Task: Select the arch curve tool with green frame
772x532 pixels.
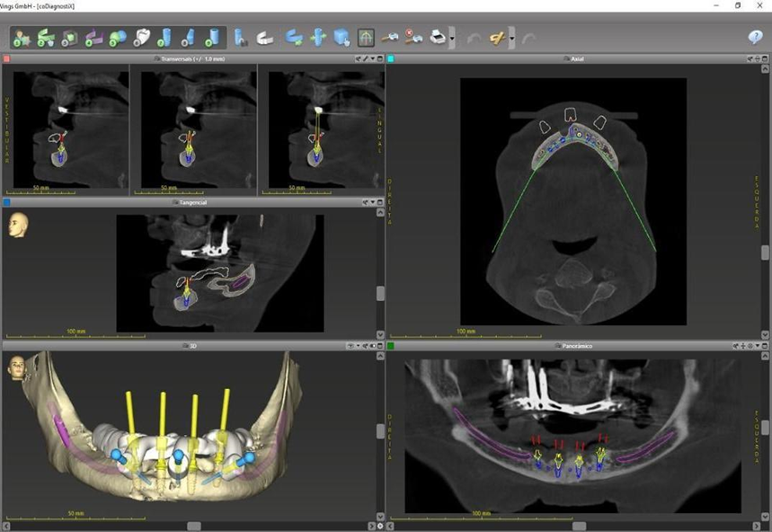Action: click(366, 38)
